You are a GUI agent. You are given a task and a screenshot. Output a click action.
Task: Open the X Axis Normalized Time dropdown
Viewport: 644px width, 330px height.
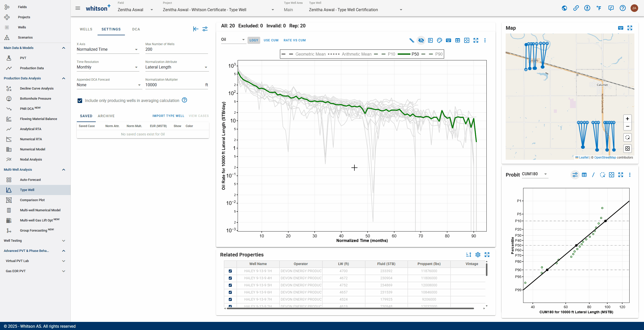108,49
